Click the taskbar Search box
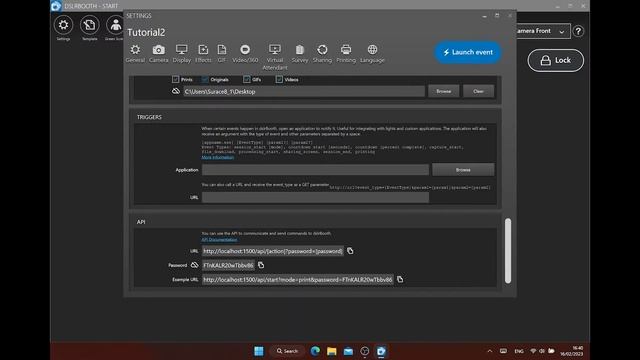This screenshot has height=360, width=640. pos(287,351)
